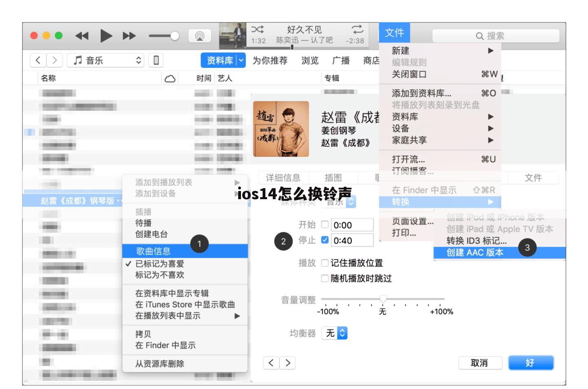
Task: Open the AirPlay output menu
Action: click(200, 36)
